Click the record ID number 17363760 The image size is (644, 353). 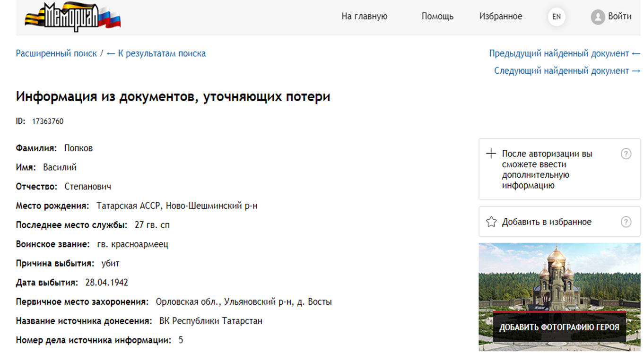tap(48, 121)
